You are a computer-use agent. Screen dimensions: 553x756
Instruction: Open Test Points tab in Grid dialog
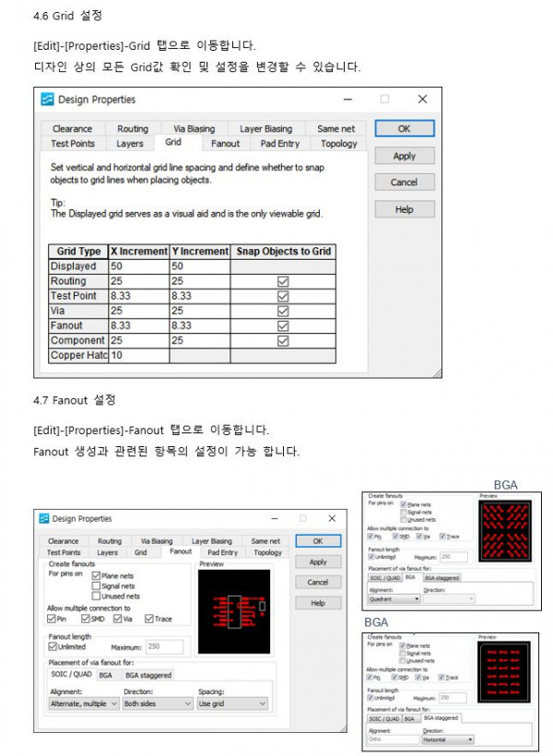coord(73,143)
